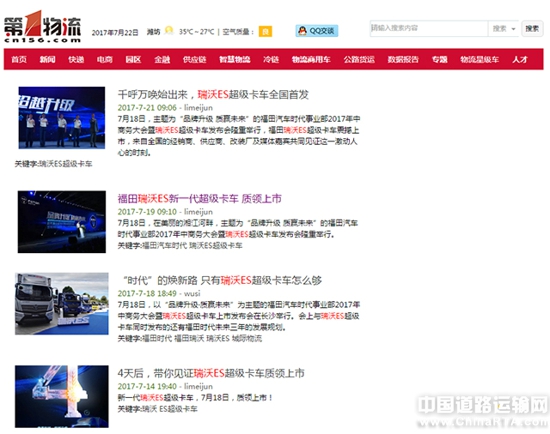Expand the search type dropdown
Image resolution: width=550 pixels, height=434 pixels.
[503, 28]
